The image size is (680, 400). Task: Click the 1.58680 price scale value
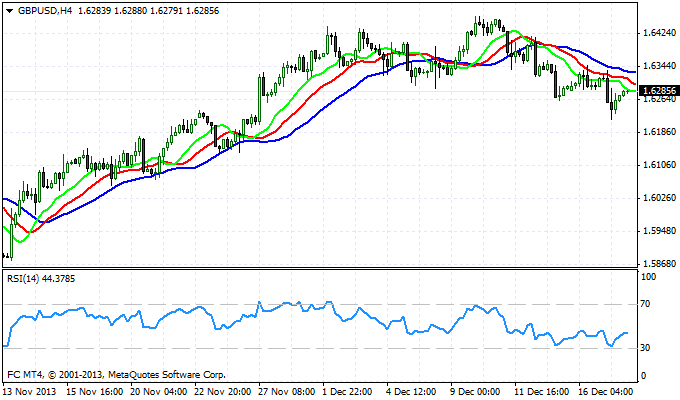(x=660, y=264)
